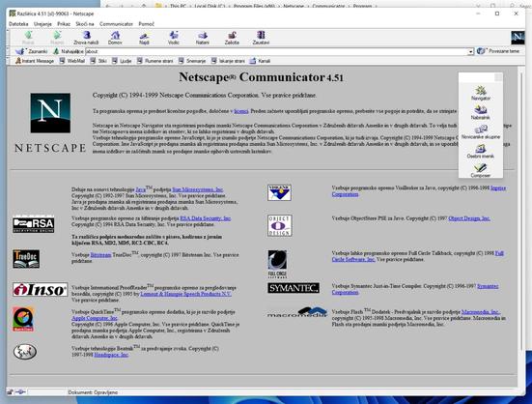Open the Iskanje strani shortcut

pos(228,61)
